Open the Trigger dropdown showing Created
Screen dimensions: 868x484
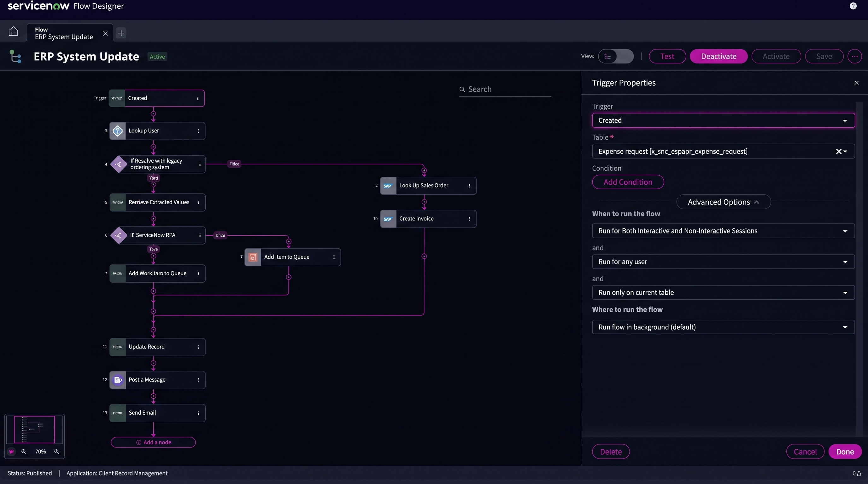723,120
